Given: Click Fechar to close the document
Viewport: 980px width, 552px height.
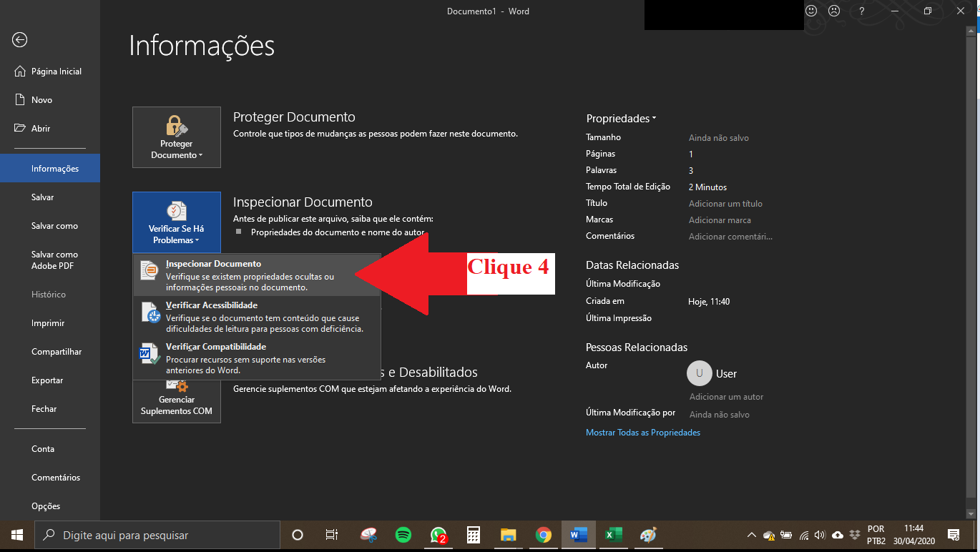Looking at the screenshot, I should [x=50, y=409].
